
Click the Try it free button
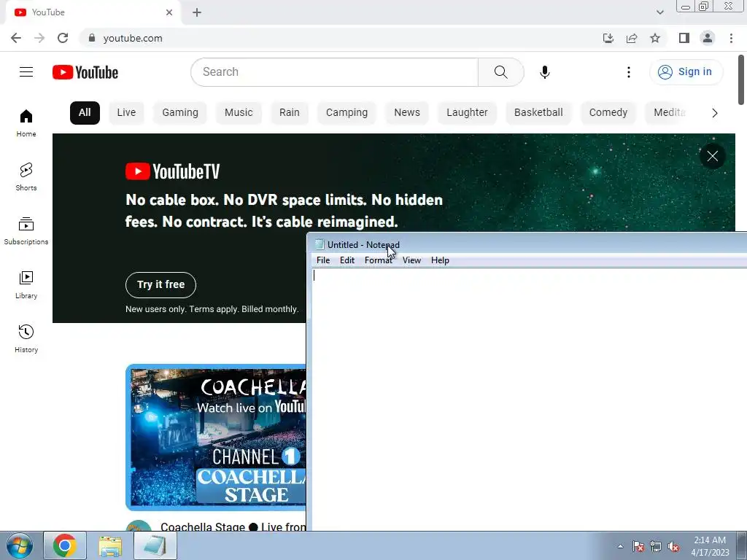coord(160,285)
